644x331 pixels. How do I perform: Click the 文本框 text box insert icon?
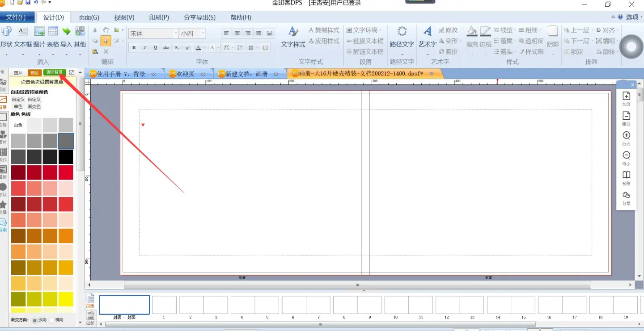tap(23, 31)
